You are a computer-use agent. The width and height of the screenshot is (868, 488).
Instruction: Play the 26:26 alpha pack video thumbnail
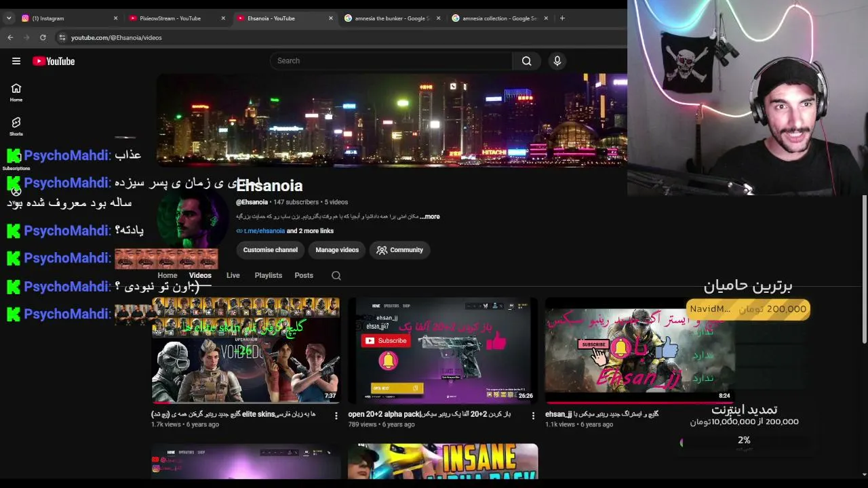coord(443,350)
